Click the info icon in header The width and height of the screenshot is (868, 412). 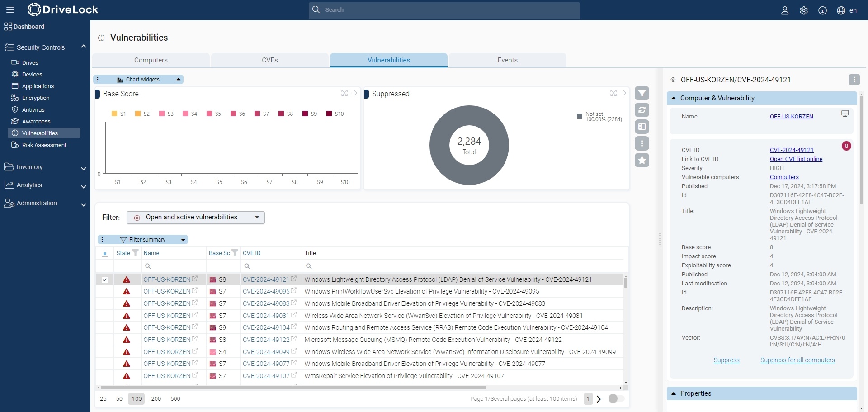(823, 10)
